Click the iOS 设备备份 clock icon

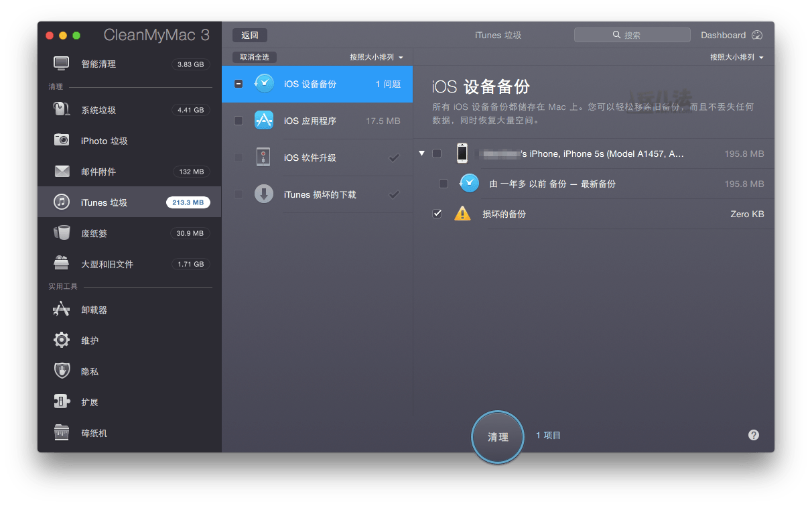(264, 83)
